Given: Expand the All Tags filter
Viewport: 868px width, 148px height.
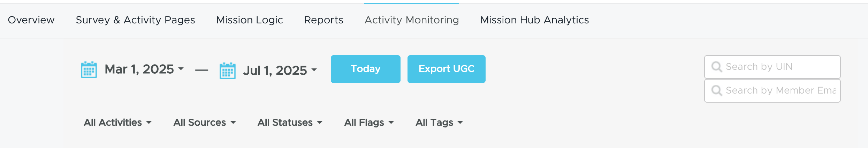Looking at the screenshot, I should (439, 123).
